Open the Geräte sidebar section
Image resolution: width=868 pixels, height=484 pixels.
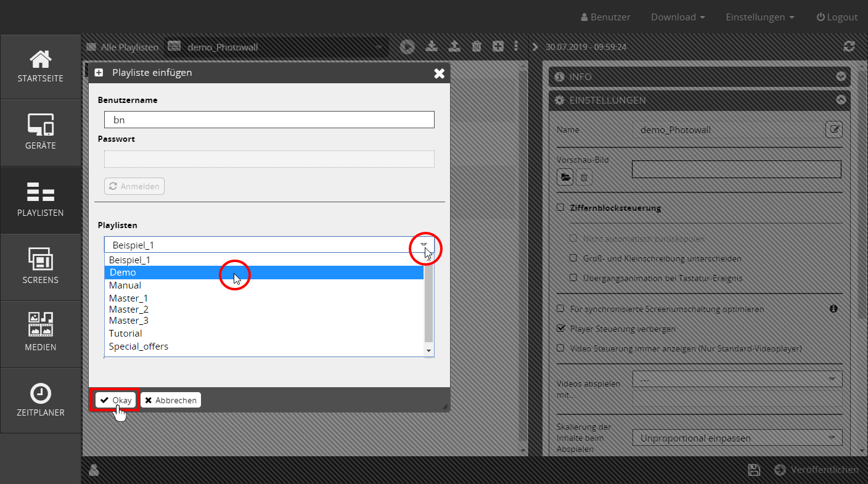pos(41,133)
